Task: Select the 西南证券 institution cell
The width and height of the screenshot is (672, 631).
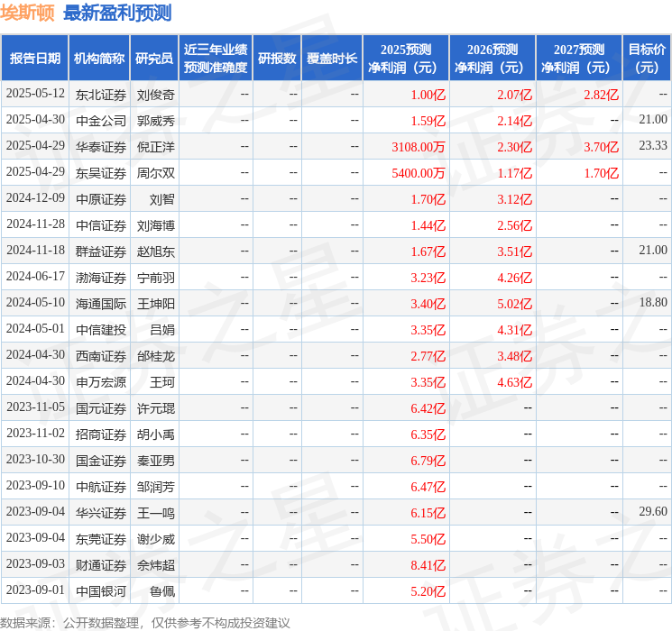Action: coord(101,356)
